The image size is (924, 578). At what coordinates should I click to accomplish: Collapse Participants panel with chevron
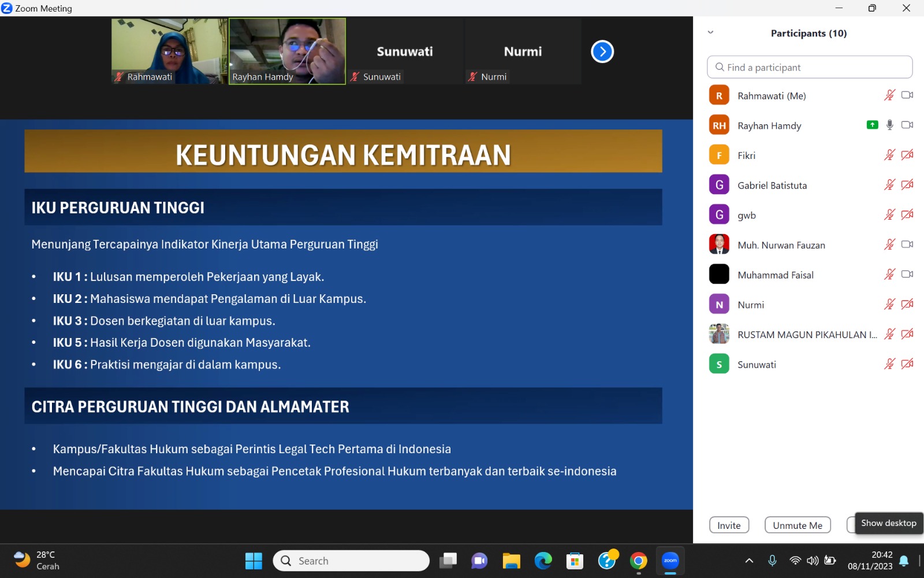coord(710,33)
